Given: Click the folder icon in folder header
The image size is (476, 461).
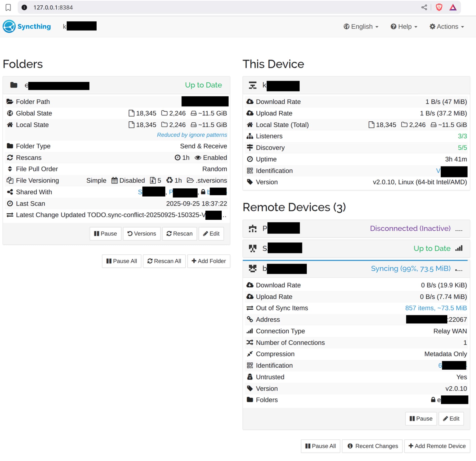Looking at the screenshot, I should pyautogui.click(x=14, y=85).
